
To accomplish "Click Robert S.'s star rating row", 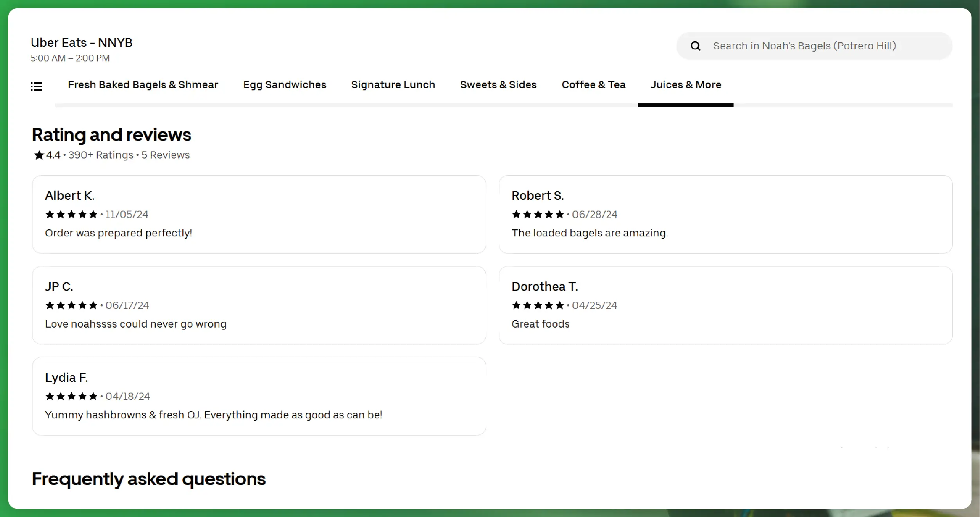I will click(x=538, y=214).
